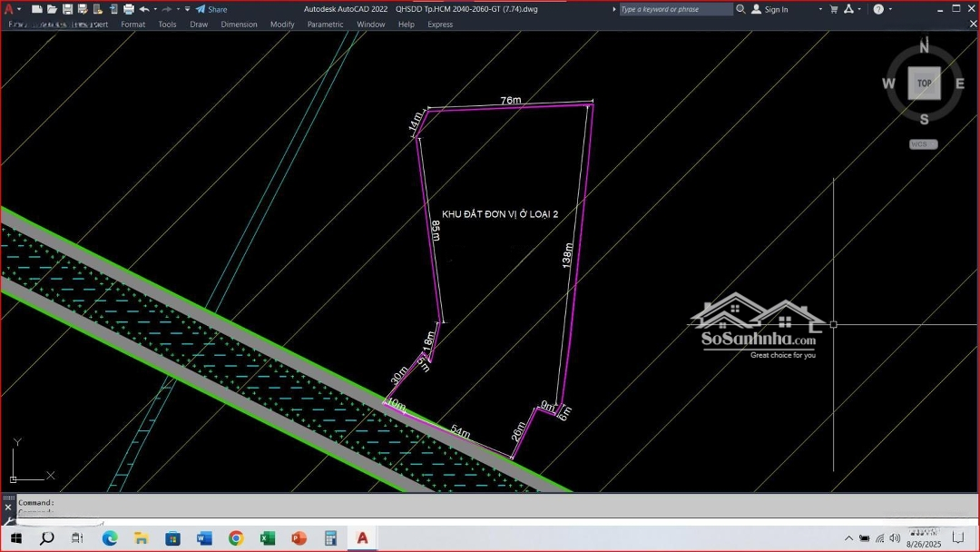Open Excel from the Windows taskbar
The image size is (980, 552).
[268, 538]
